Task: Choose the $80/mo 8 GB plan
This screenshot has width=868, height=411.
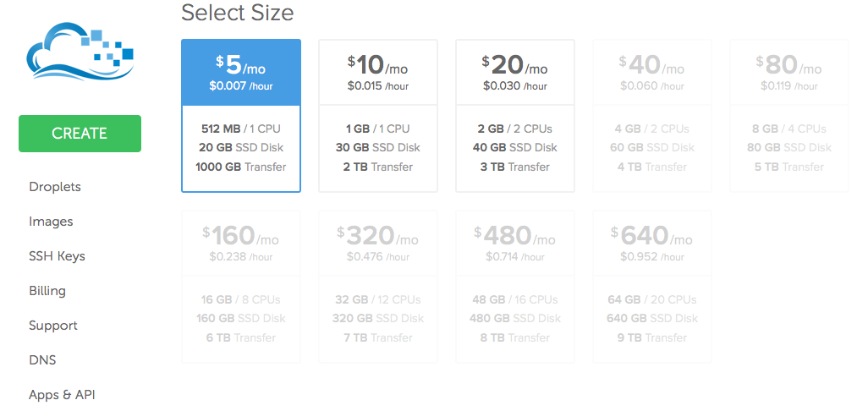Action: [788, 116]
